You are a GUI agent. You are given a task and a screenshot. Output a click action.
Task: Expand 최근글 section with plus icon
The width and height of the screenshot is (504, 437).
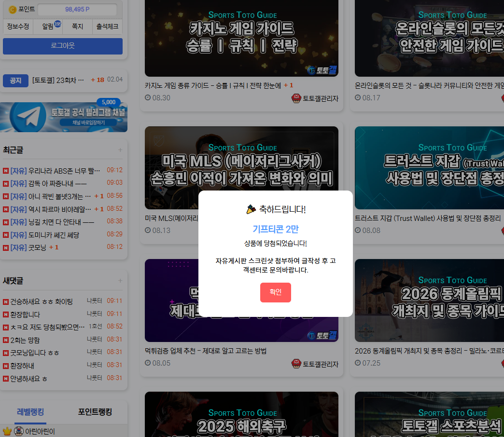120,150
